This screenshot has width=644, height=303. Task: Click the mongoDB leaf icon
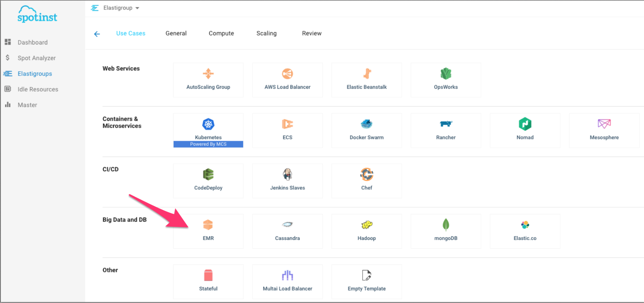click(446, 225)
